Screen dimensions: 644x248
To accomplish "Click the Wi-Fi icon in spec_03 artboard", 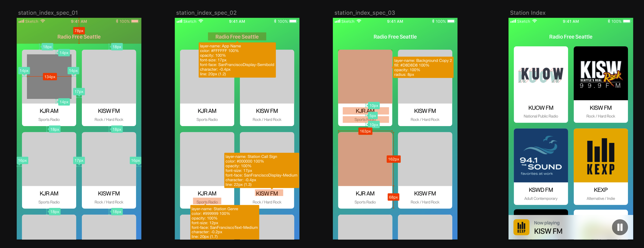I will (359, 21).
